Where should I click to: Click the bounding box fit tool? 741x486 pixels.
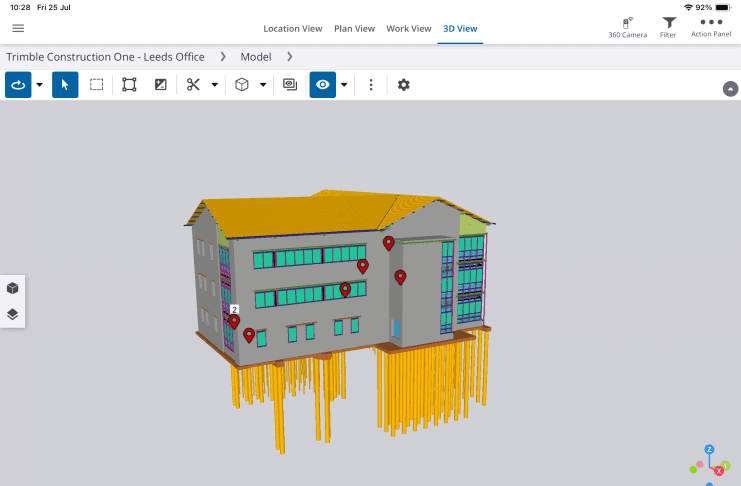click(x=129, y=85)
